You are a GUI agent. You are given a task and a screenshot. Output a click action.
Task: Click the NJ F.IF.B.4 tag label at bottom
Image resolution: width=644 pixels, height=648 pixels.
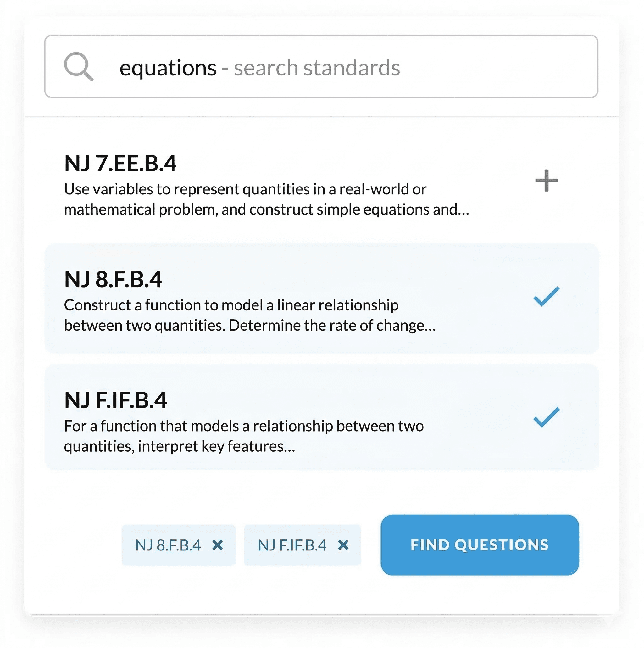coord(292,545)
